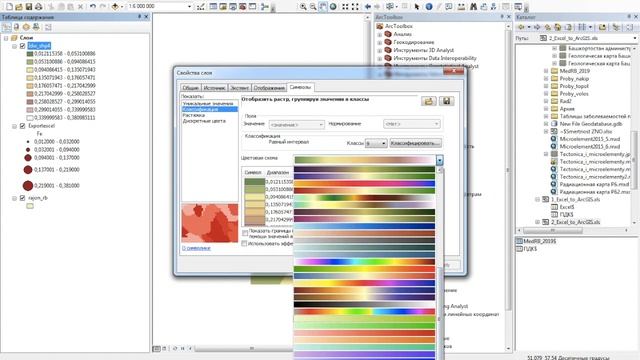Open a map document via folder icon
This screenshot has height=360, width=640.
(19, 7)
